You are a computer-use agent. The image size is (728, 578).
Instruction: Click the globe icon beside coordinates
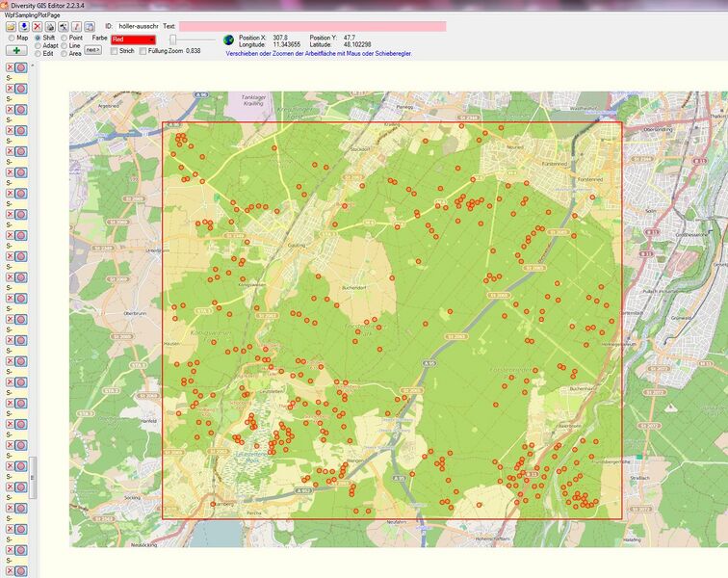coord(228,39)
